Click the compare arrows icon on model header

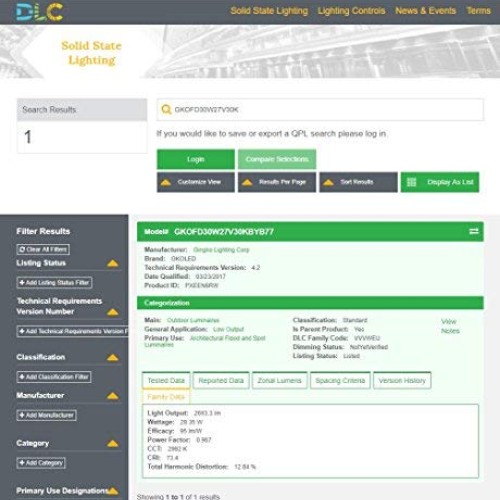(474, 231)
